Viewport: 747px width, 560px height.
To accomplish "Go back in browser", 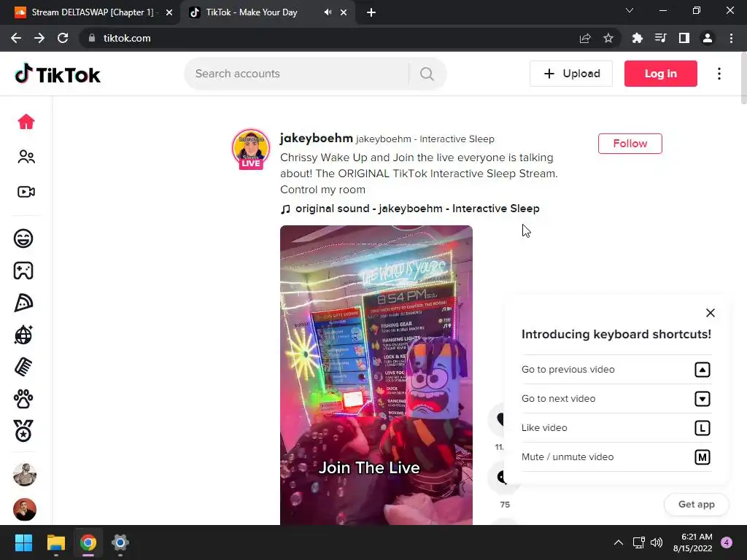I will (x=16, y=38).
